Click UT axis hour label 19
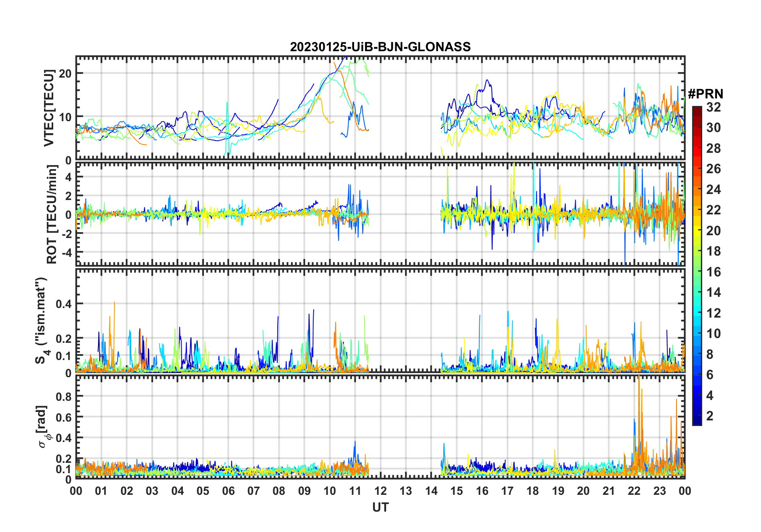The height and width of the screenshot is (532, 761). click(x=558, y=491)
